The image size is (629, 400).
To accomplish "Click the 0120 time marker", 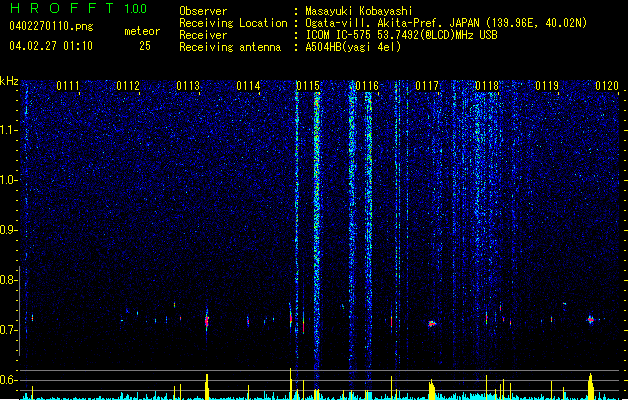I will tap(607, 85).
